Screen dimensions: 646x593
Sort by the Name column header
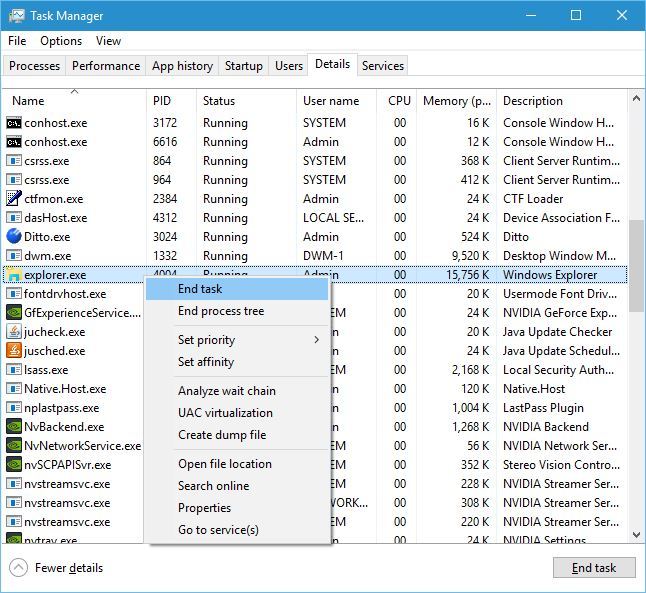click(74, 101)
